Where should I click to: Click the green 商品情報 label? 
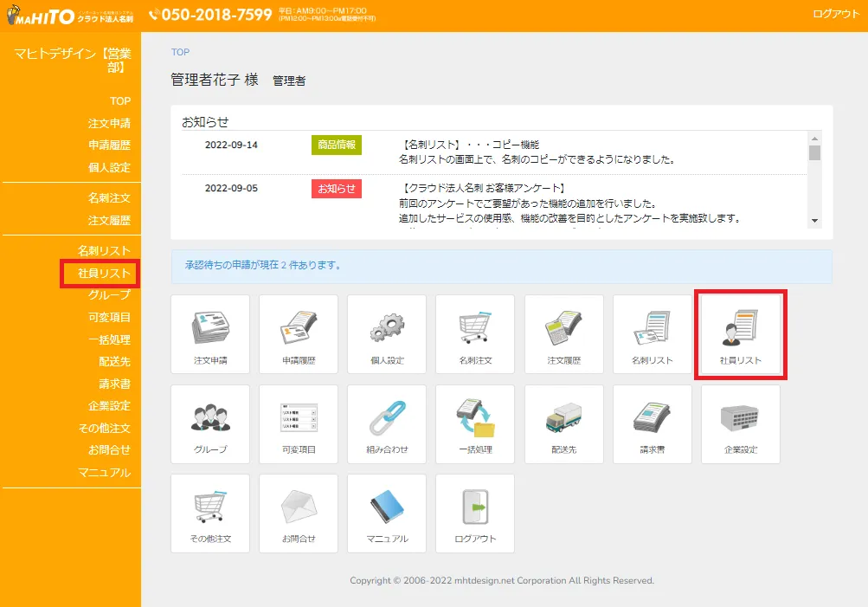pyautogui.click(x=337, y=145)
